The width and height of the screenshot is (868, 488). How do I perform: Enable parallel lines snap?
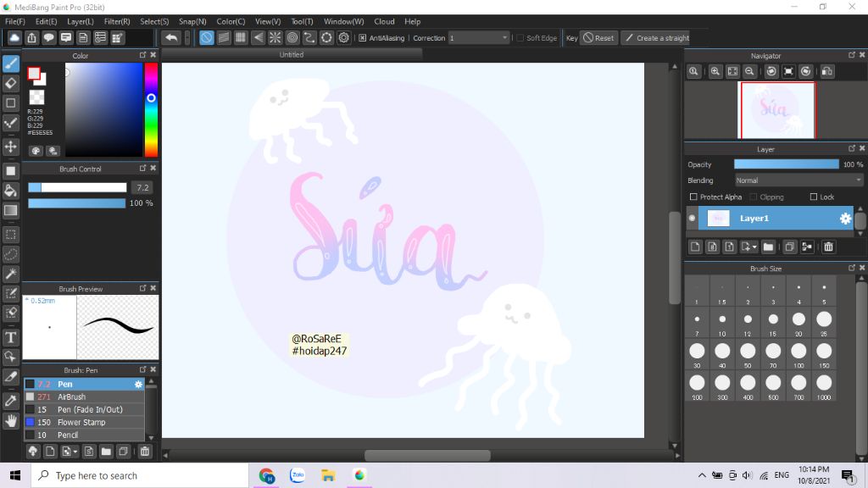click(224, 37)
